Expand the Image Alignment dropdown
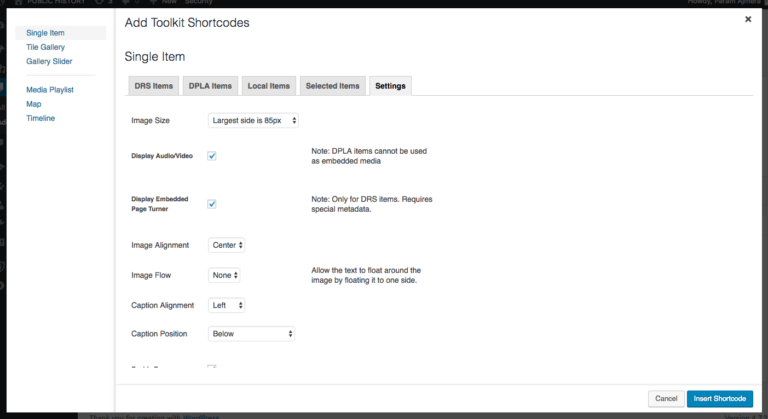768x419 pixels. 227,244
